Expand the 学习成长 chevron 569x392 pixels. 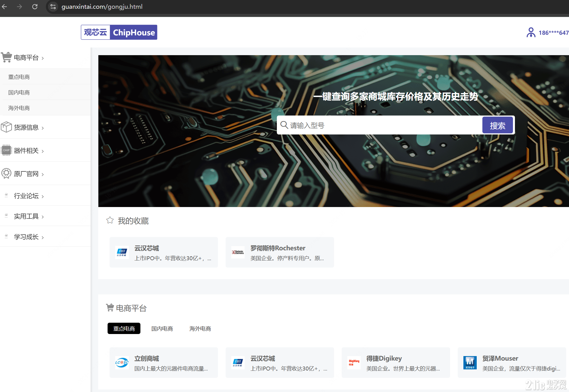(x=43, y=238)
